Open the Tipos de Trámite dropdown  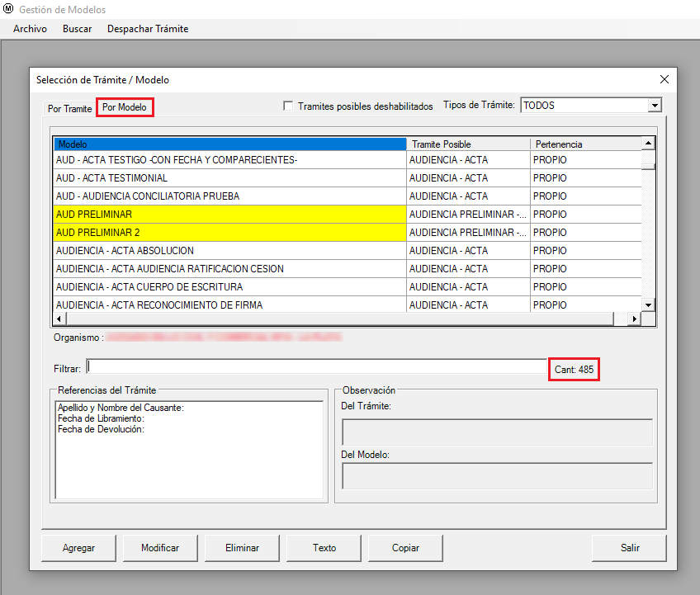[655, 106]
